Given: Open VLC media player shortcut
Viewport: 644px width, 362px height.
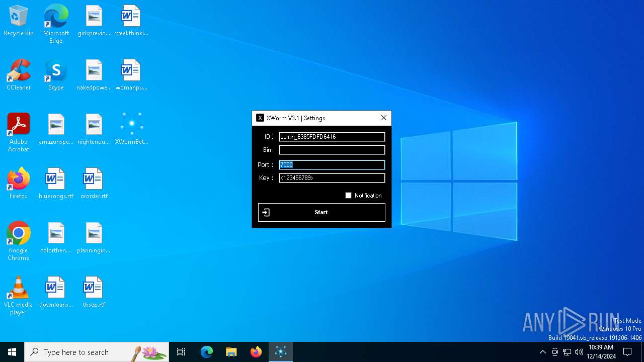Looking at the screenshot, I should coord(19,296).
